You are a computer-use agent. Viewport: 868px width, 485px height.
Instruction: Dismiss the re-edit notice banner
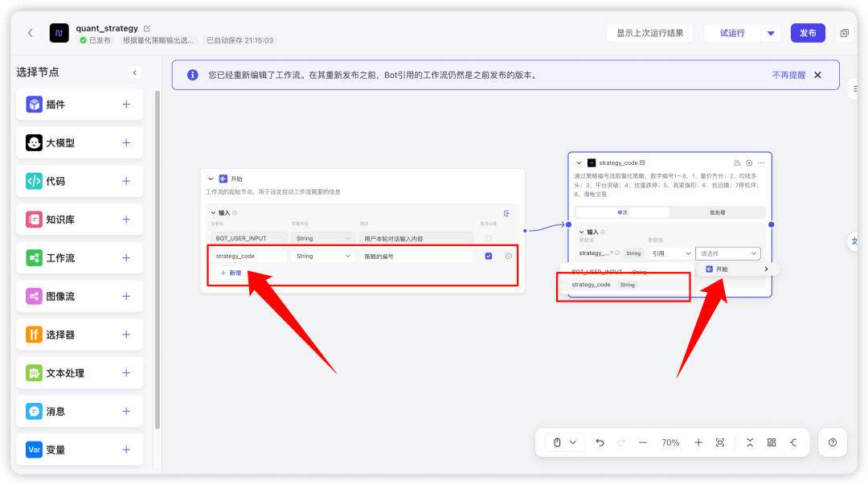(x=817, y=75)
